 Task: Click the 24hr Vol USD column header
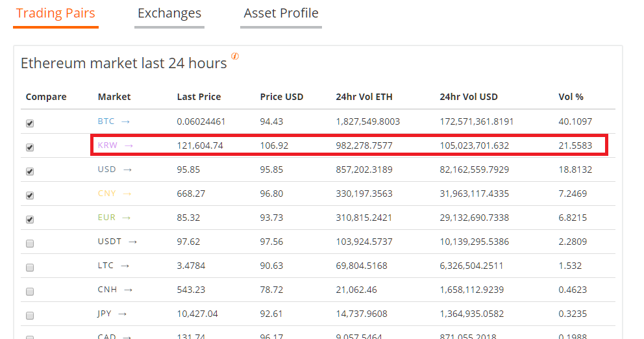pos(468,97)
